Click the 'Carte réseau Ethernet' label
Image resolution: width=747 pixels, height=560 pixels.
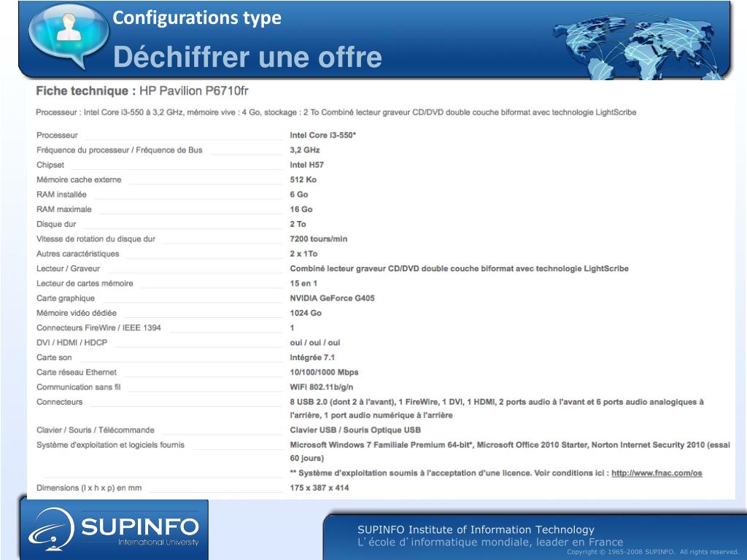click(76, 372)
